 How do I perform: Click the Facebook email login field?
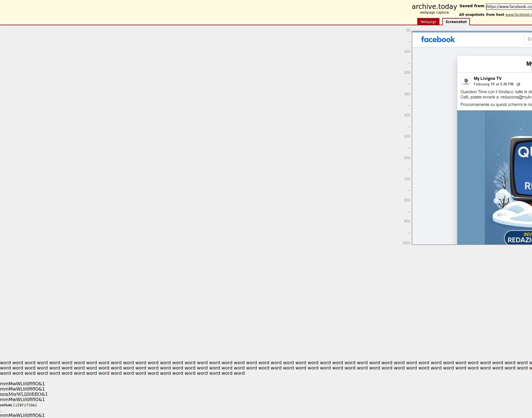pyautogui.click(x=528, y=39)
